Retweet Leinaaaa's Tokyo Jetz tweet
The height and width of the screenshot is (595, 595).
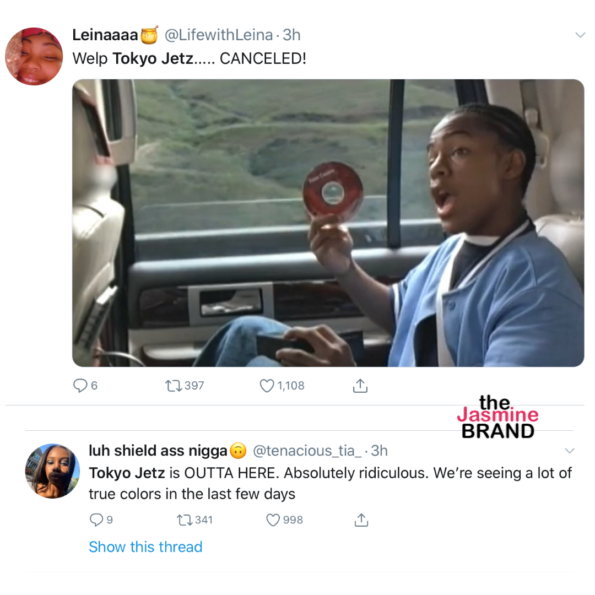173,386
